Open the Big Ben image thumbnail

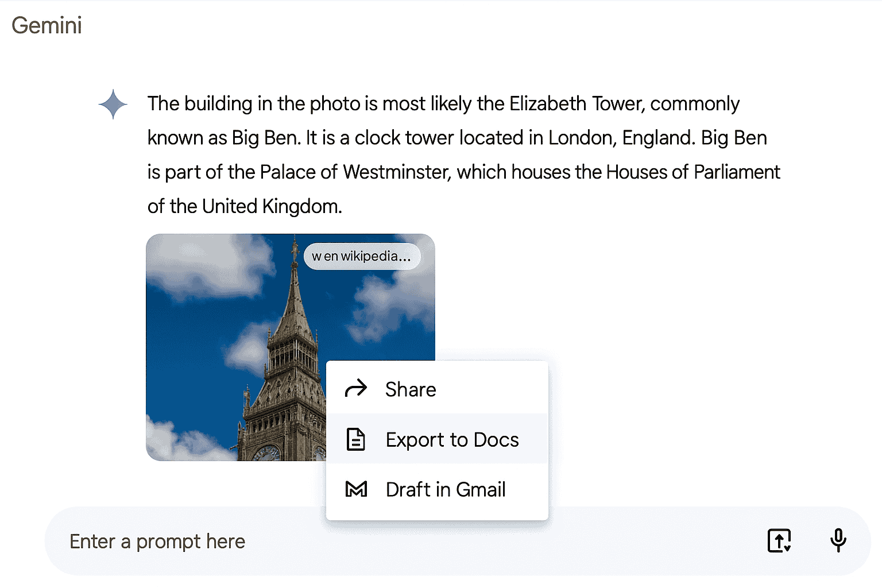[x=290, y=347]
